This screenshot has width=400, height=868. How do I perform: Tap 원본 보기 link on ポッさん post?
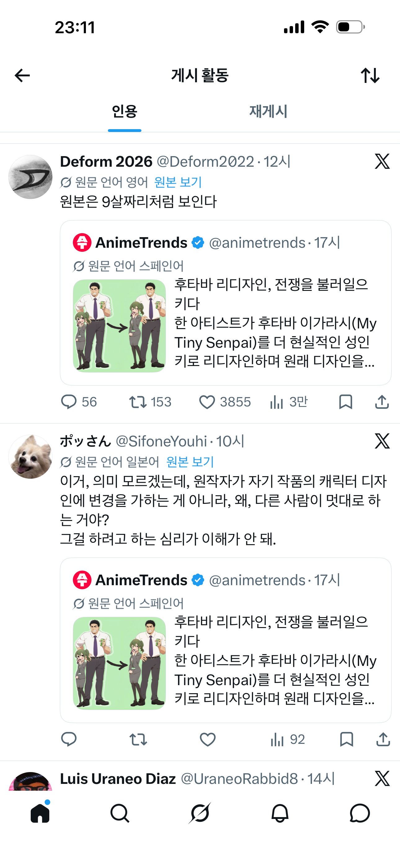point(190,462)
